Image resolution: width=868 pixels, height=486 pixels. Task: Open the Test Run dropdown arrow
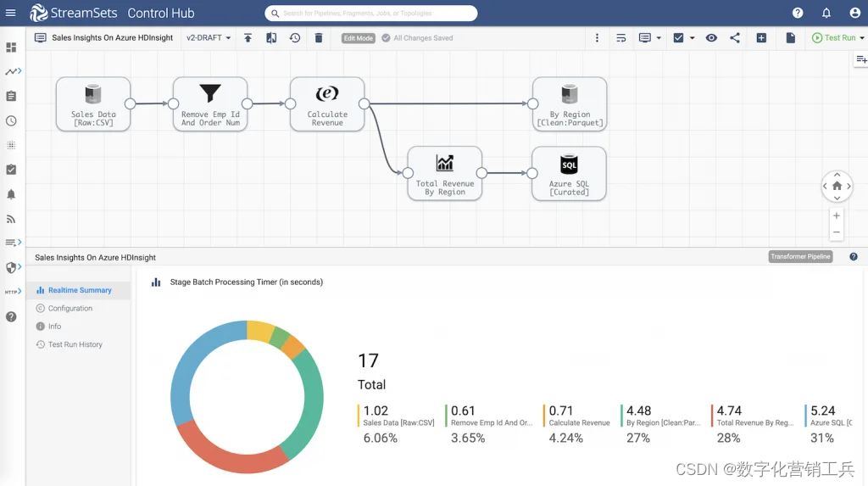tap(862, 38)
